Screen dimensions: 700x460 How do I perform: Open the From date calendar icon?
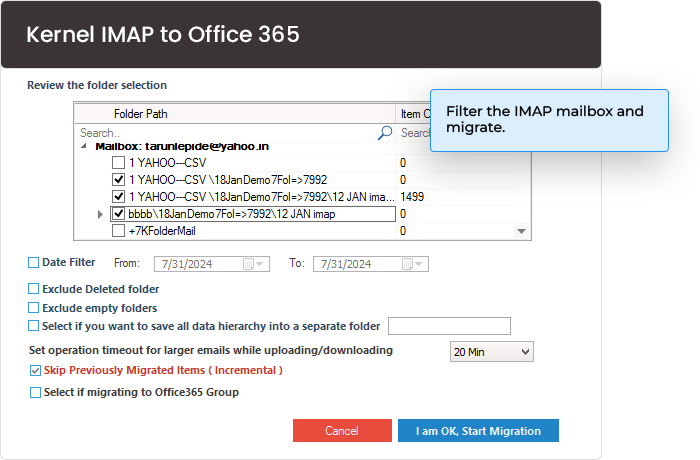[x=248, y=264]
